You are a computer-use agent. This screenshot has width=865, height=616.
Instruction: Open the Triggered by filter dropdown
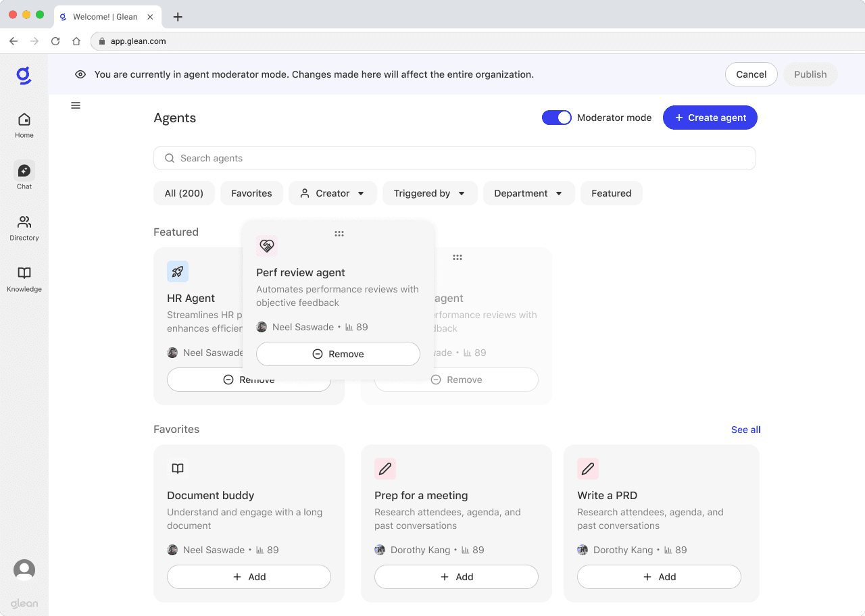(430, 193)
